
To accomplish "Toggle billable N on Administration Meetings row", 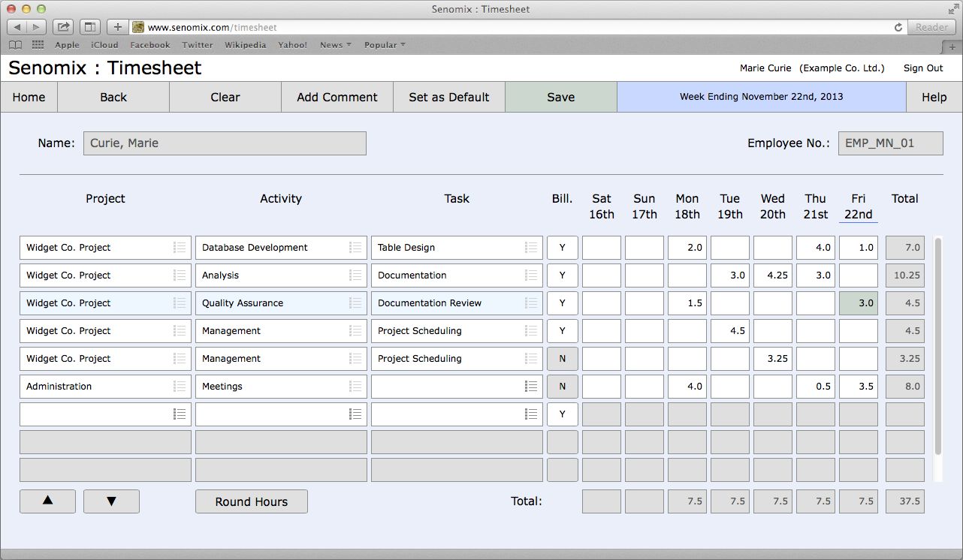I will (562, 387).
